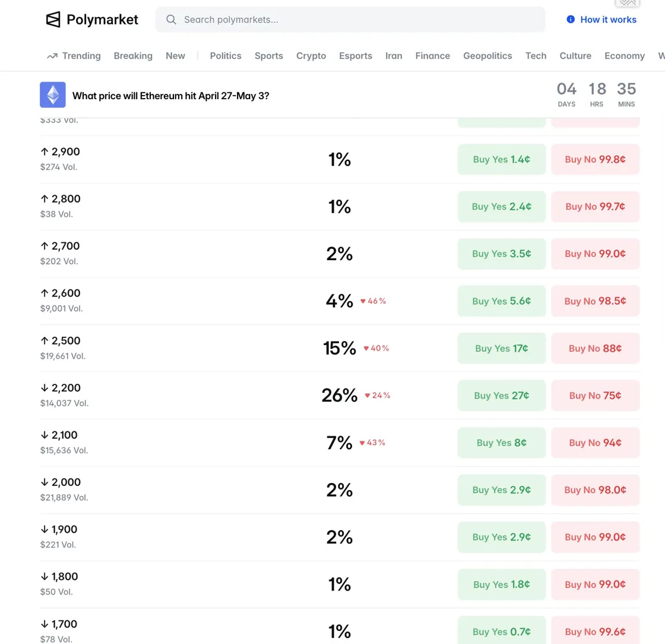Select the ↓ 2,000 outcome row

click(x=178, y=490)
